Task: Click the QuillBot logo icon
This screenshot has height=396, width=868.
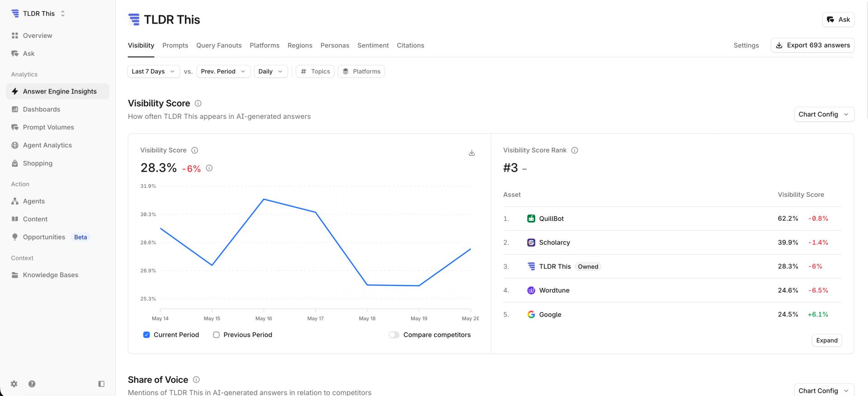Action: (531, 219)
